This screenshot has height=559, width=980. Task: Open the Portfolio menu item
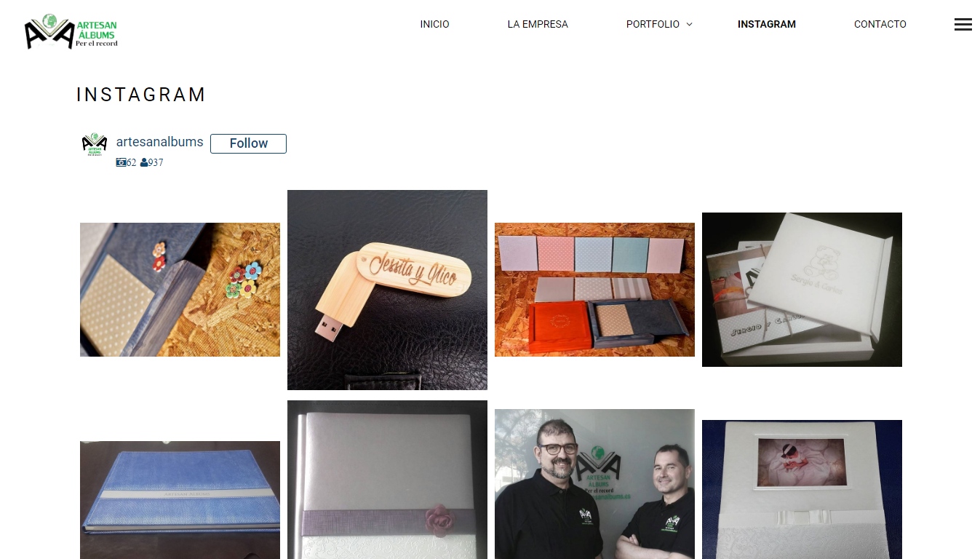[653, 24]
